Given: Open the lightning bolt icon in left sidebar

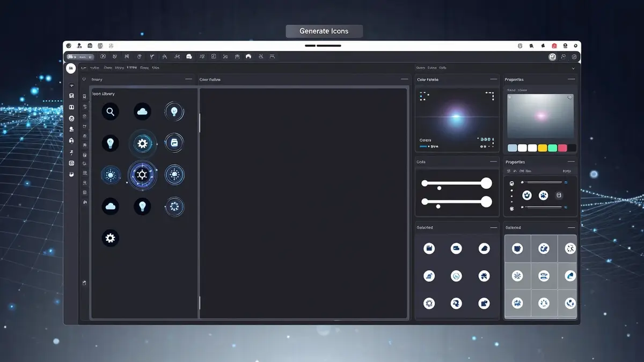Looking at the screenshot, I should (71, 153).
